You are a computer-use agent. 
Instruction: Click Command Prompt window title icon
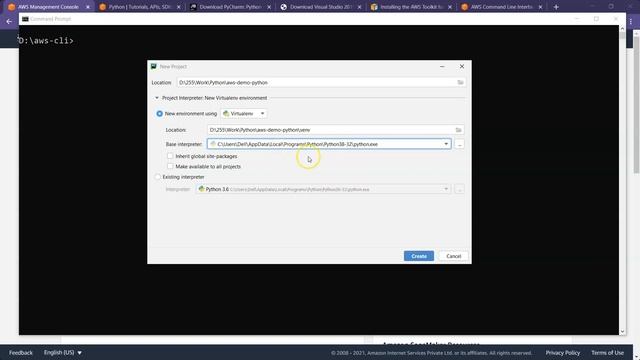25,19
